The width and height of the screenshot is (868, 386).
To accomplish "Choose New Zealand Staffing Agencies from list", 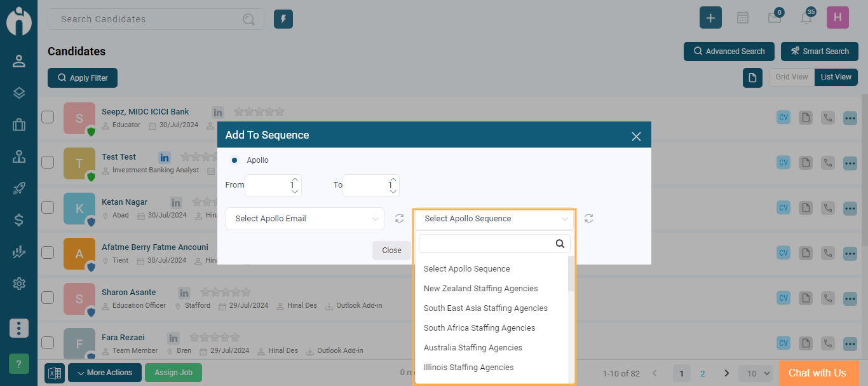I will pyautogui.click(x=480, y=289).
